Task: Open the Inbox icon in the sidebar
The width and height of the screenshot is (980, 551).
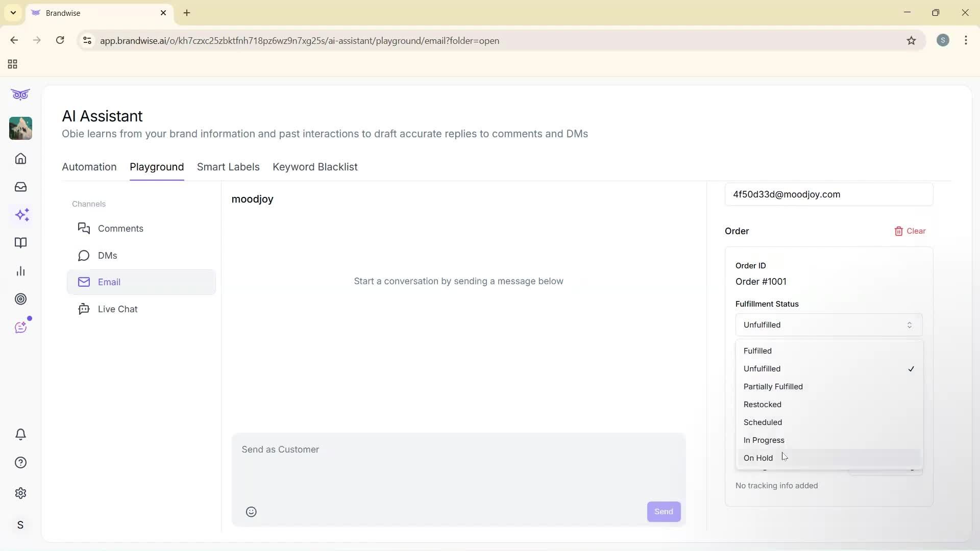Action: point(20,187)
